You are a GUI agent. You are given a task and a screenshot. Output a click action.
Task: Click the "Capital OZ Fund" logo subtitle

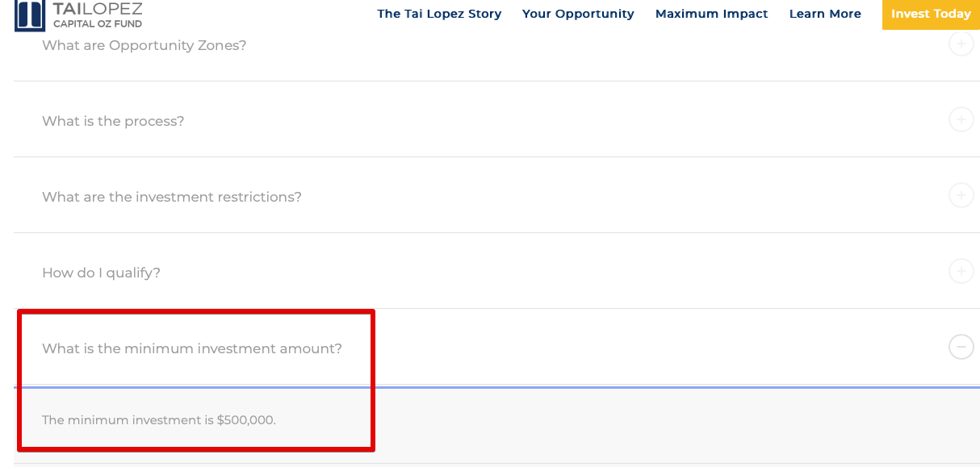tap(98, 24)
